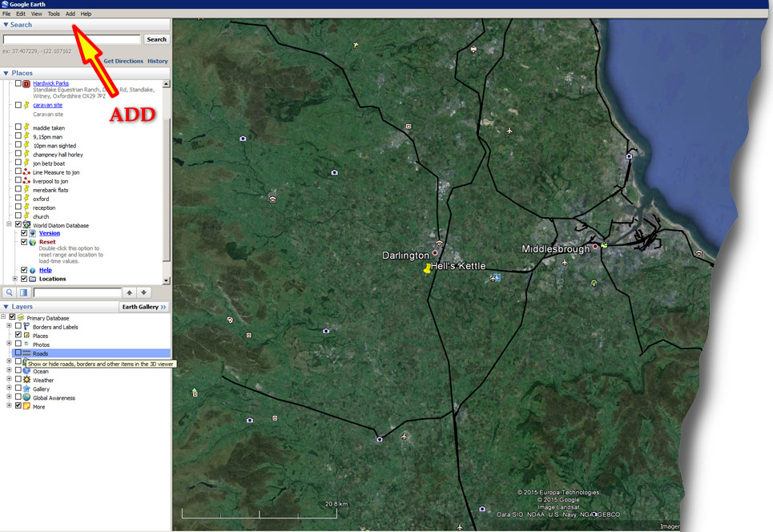Collapse the Search panel triangle
Viewport: 773px width, 532px height.
pos(6,25)
